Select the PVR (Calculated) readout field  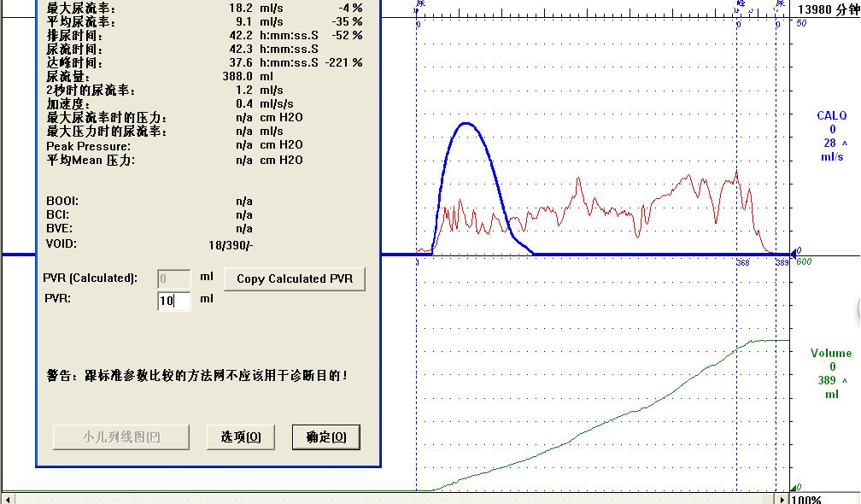(x=173, y=278)
